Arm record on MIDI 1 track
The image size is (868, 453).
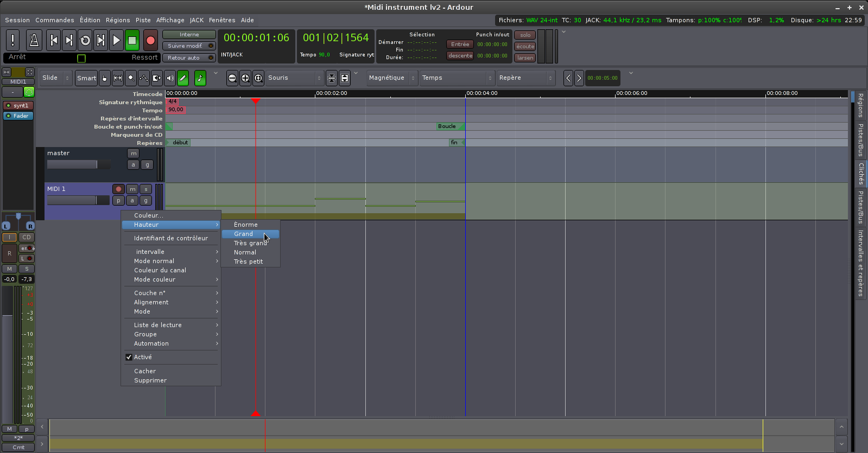pyautogui.click(x=118, y=189)
